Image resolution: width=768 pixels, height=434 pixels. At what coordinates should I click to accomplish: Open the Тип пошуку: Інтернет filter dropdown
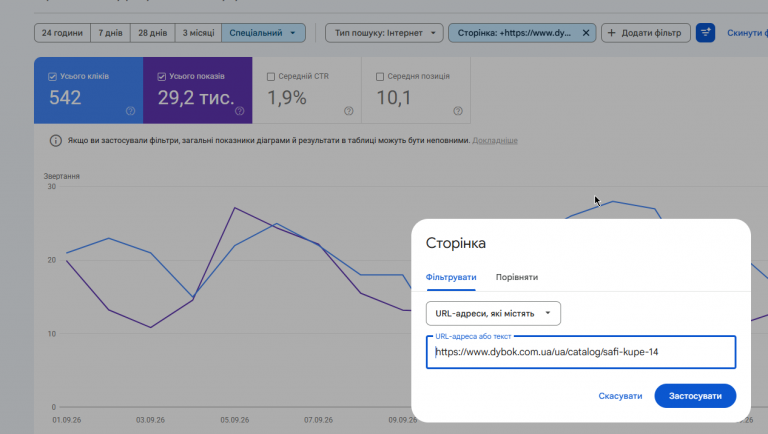click(384, 33)
